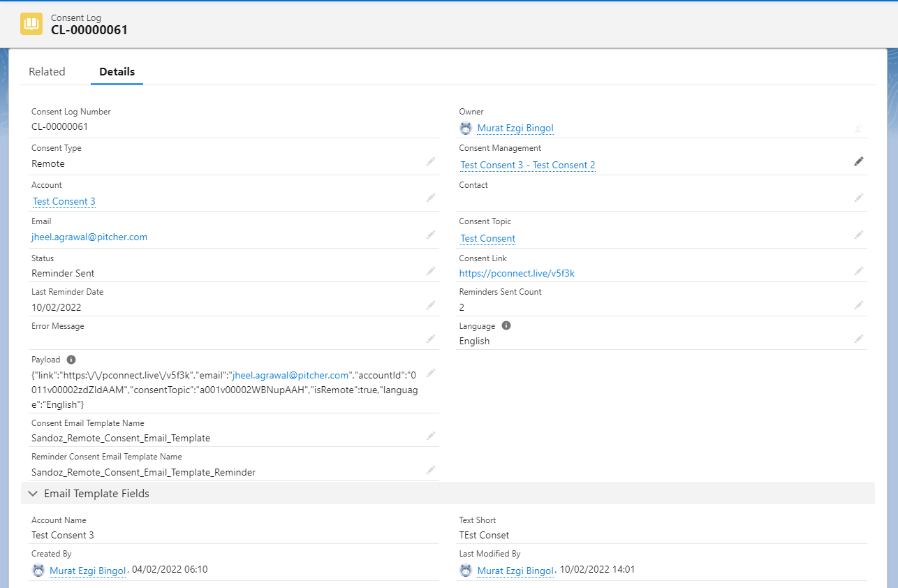Click the lock icon beside Owner field

click(859, 128)
